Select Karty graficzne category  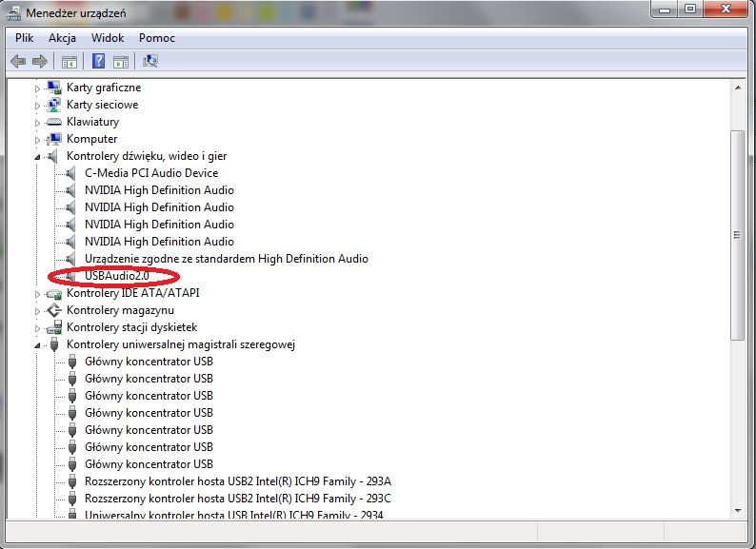104,88
